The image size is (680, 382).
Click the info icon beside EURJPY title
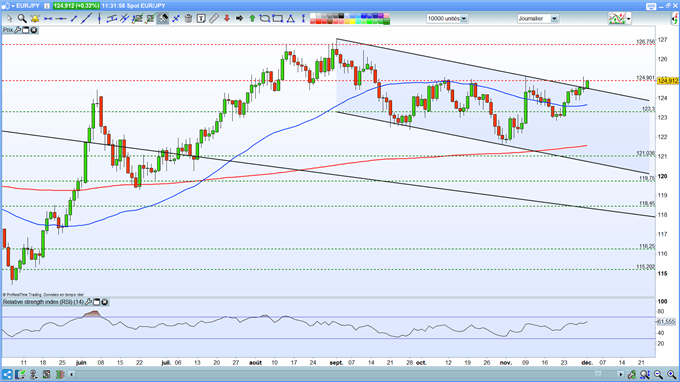[x=47, y=6]
